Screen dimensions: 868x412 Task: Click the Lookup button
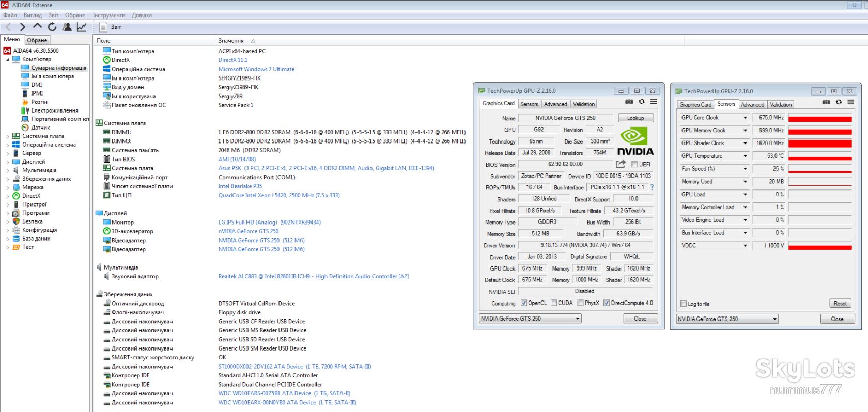(636, 118)
